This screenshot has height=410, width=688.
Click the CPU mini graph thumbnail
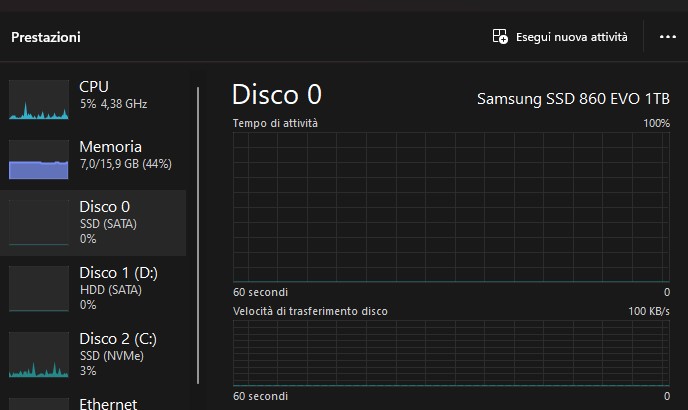(x=39, y=100)
